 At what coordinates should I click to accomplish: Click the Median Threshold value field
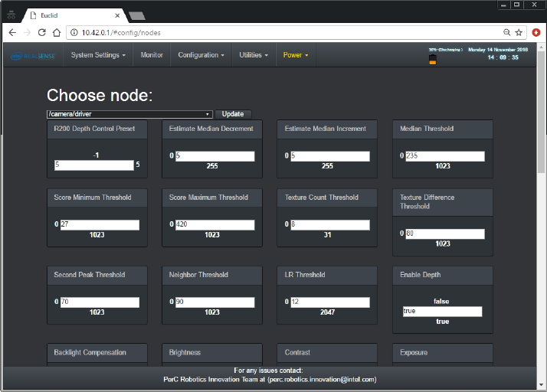(445, 156)
